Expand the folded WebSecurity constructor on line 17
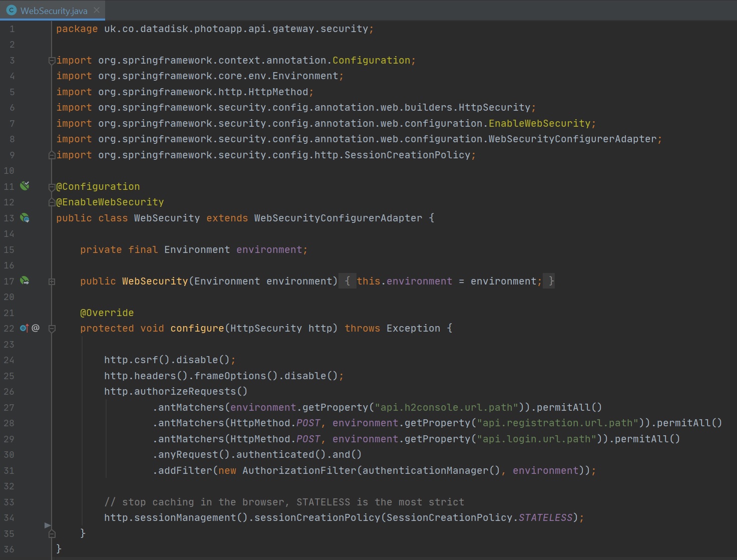 pos(52,282)
